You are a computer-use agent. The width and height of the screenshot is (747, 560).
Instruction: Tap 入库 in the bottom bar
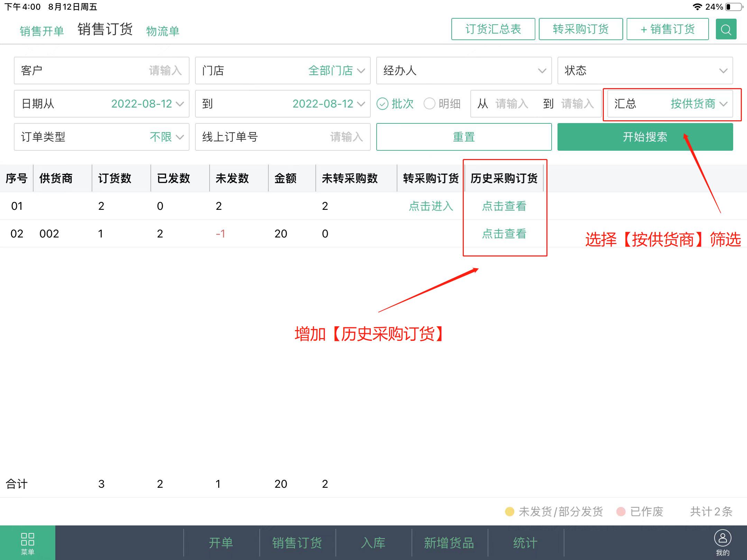point(373,543)
